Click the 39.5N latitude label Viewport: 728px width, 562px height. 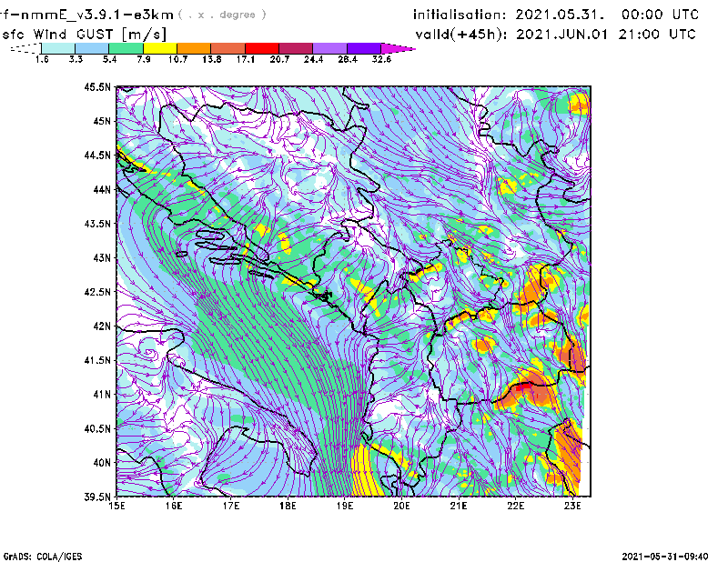(97, 497)
